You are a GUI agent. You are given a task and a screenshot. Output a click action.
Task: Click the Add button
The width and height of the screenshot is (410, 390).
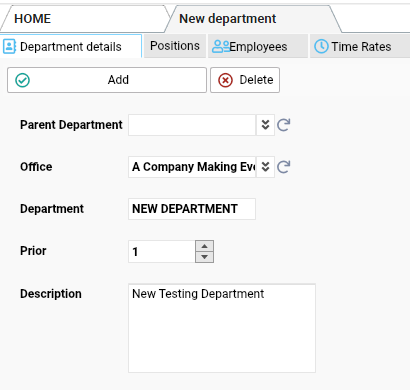click(x=107, y=80)
